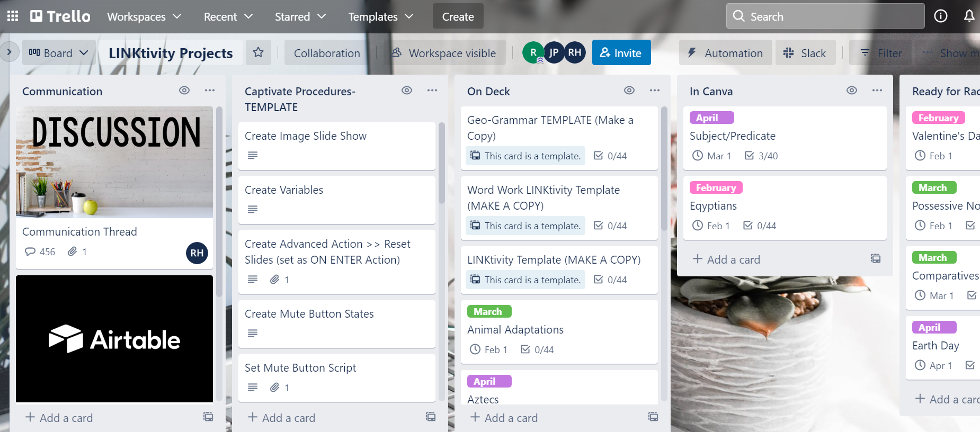This screenshot has width=980, height=432.
Task: Click due date Feb 1 on Animal Adaptations
Action: (488, 349)
